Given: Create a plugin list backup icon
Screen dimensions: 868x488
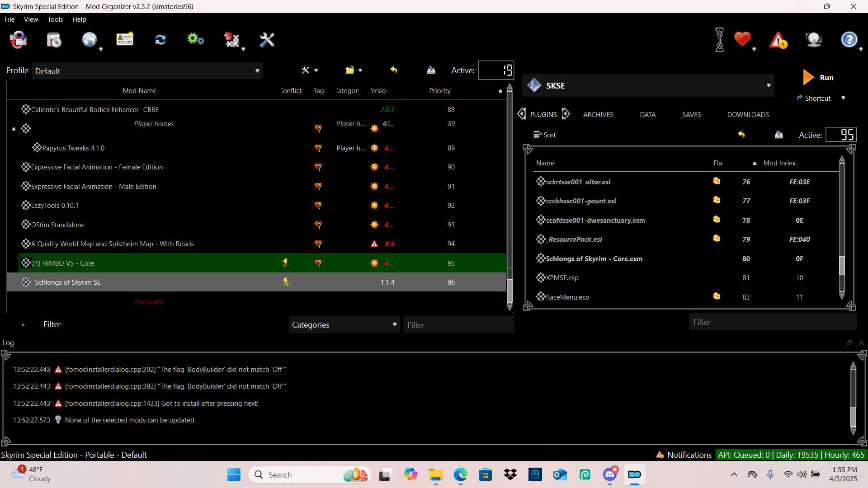Looking at the screenshot, I should (x=778, y=135).
